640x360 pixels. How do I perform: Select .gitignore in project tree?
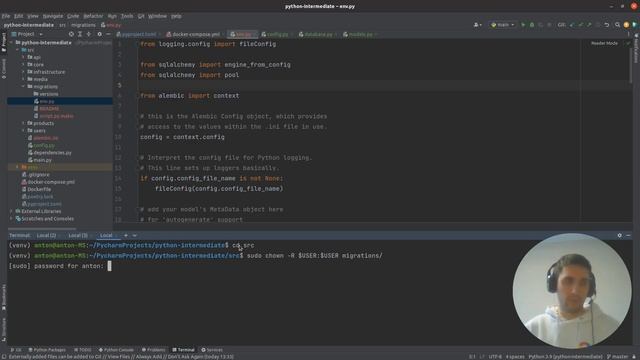(x=36, y=175)
